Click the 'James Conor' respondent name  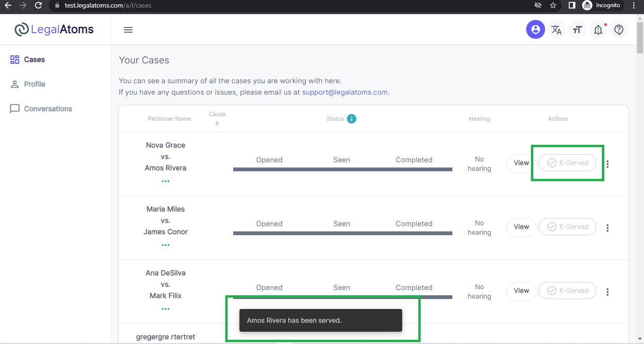click(x=166, y=232)
